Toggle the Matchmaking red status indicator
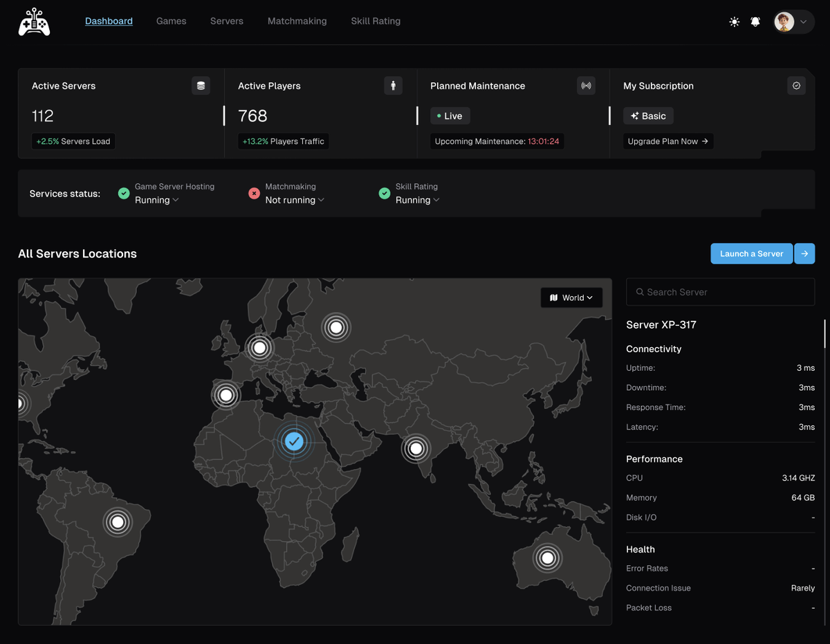Screen dimensions: 830x644 255,194
